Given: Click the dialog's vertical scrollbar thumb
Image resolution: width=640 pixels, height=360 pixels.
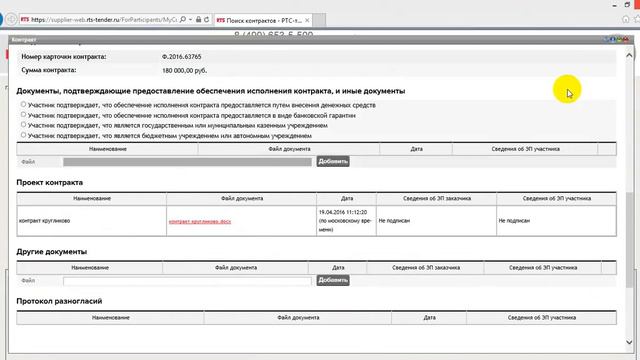Looking at the screenshot, I should 629,239.
